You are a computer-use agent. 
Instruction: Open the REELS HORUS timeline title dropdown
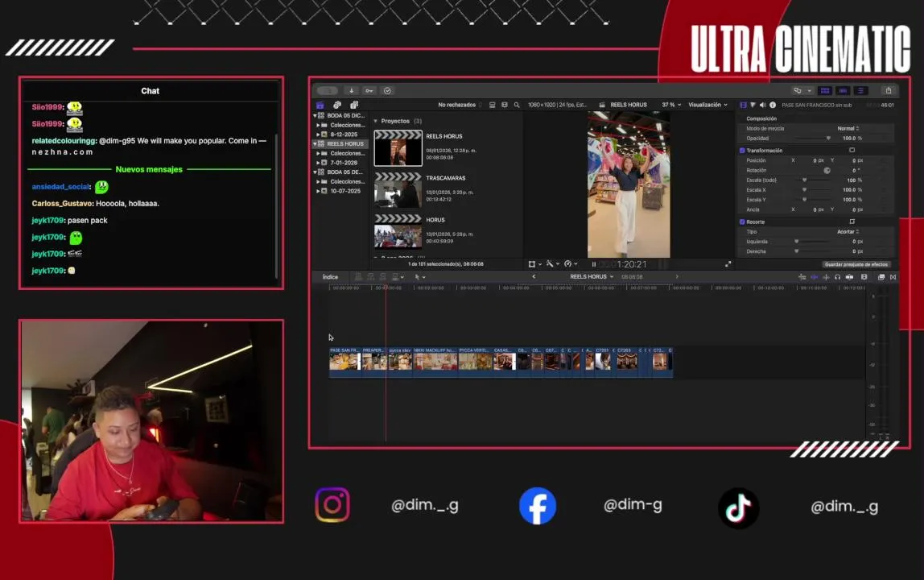tap(592, 277)
